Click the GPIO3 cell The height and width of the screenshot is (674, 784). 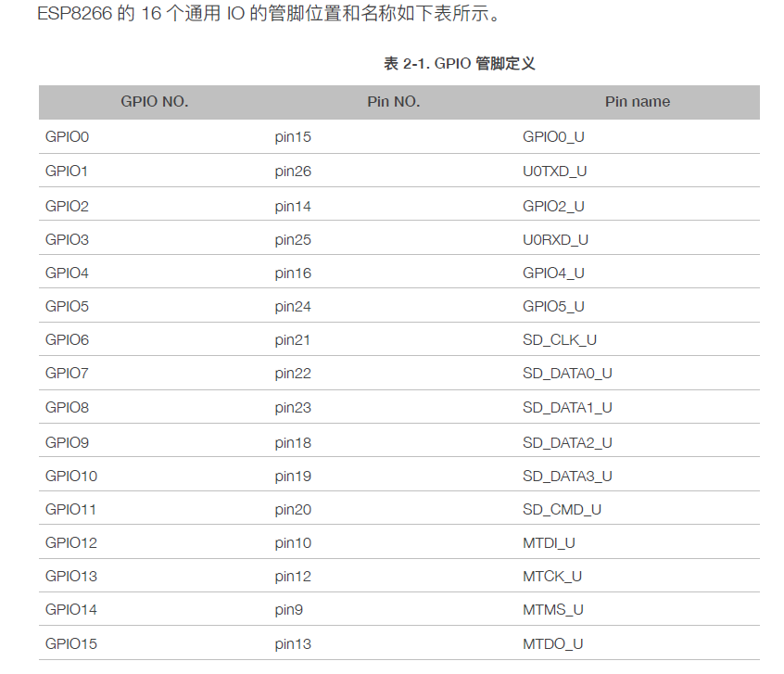click(67, 240)
